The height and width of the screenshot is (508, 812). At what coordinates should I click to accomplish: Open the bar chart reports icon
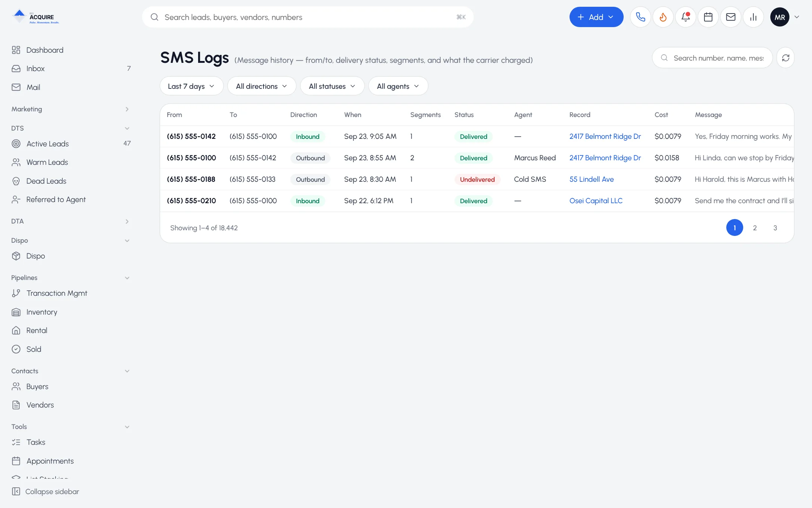click(753, 17)
